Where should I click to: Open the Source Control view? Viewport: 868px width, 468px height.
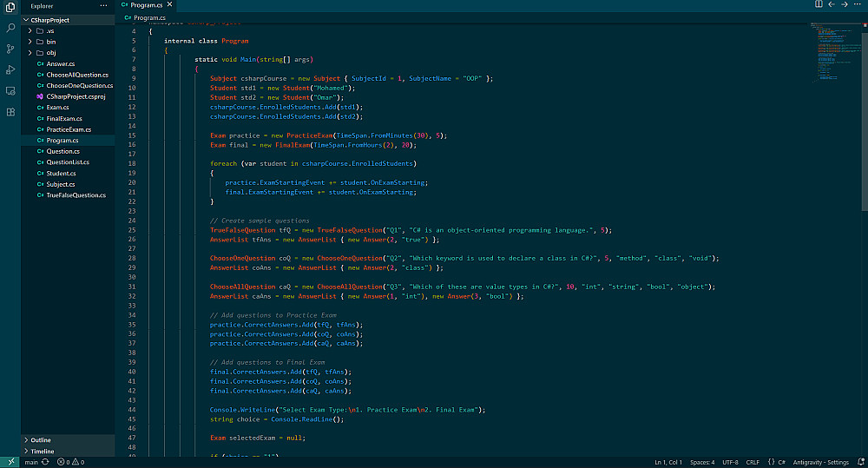pyautogui.click(x=10, y=49)
